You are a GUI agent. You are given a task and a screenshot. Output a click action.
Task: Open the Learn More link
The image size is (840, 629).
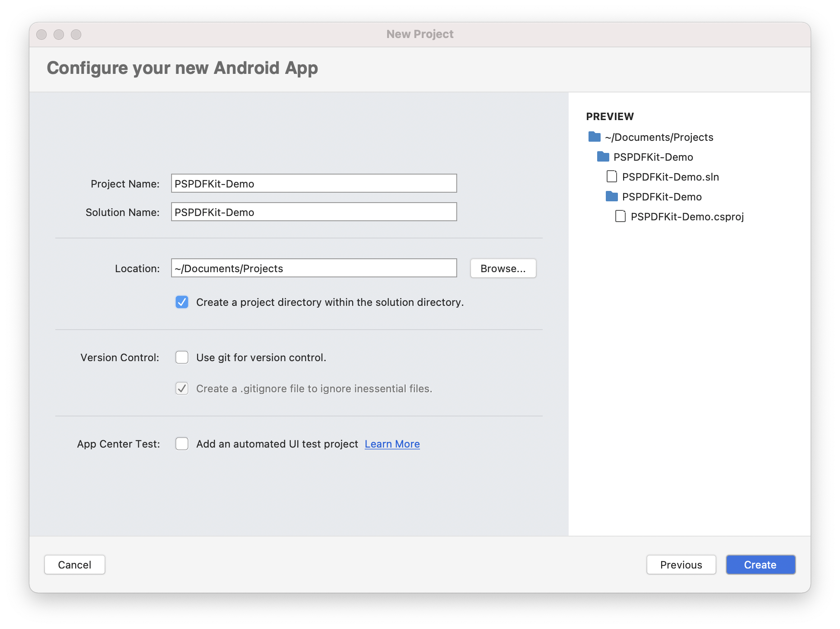click(392, 444)
